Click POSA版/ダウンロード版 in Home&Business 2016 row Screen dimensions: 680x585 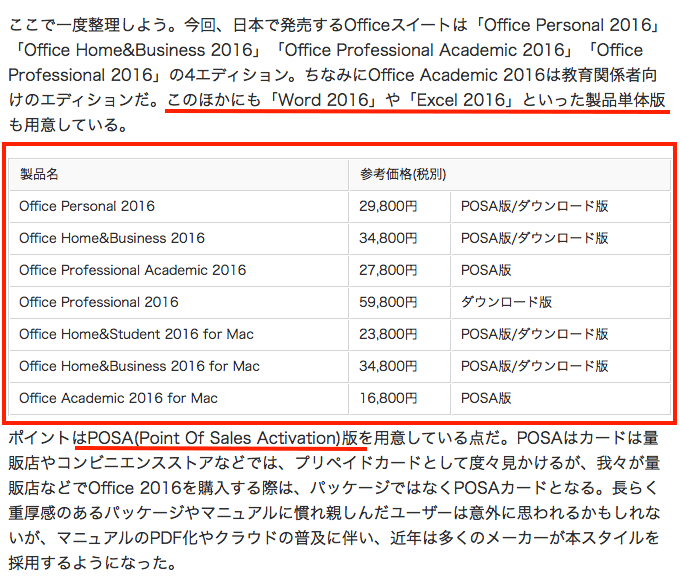click(561, 239)
